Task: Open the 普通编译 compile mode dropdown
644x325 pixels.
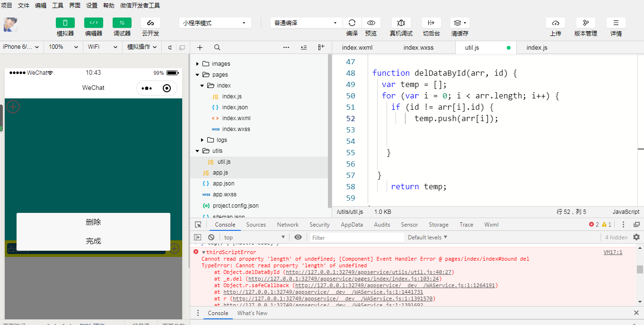Action: click(x=306, y=23)
